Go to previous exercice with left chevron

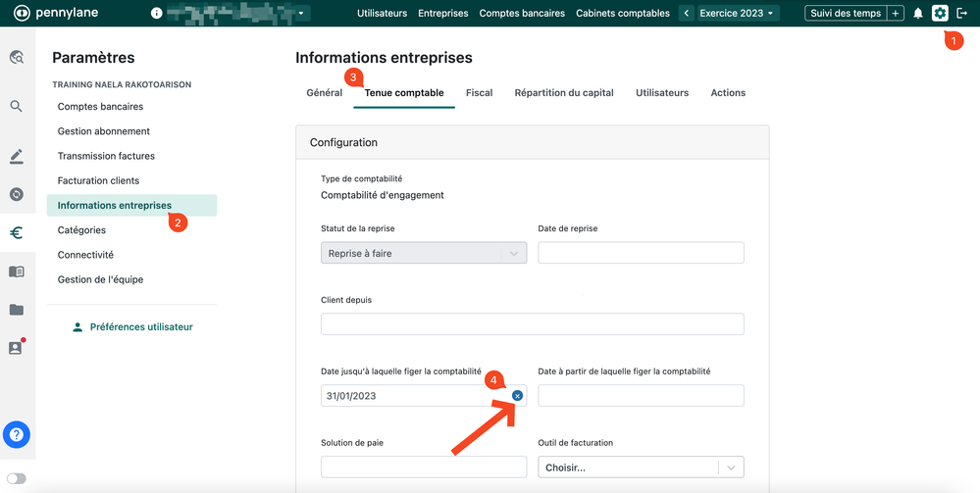coord(686,14)
